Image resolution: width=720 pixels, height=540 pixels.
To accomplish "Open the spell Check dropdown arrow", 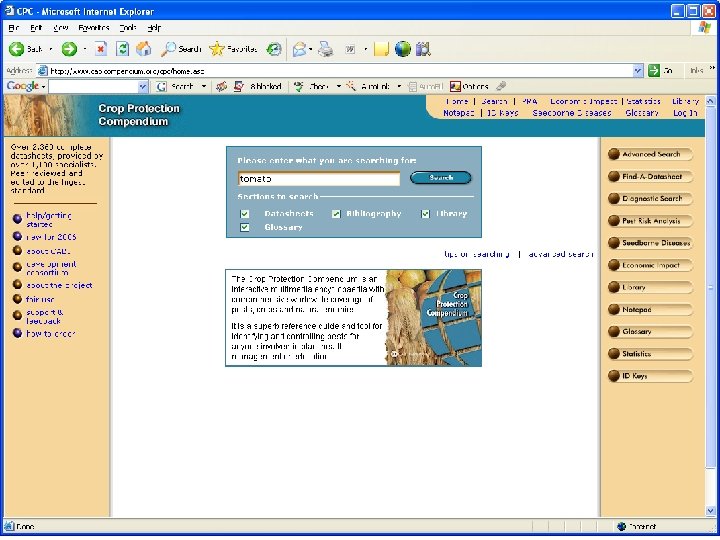I will pos(338,86).
